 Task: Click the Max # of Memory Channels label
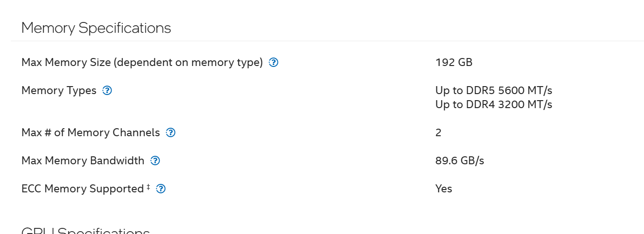(90, 132)
